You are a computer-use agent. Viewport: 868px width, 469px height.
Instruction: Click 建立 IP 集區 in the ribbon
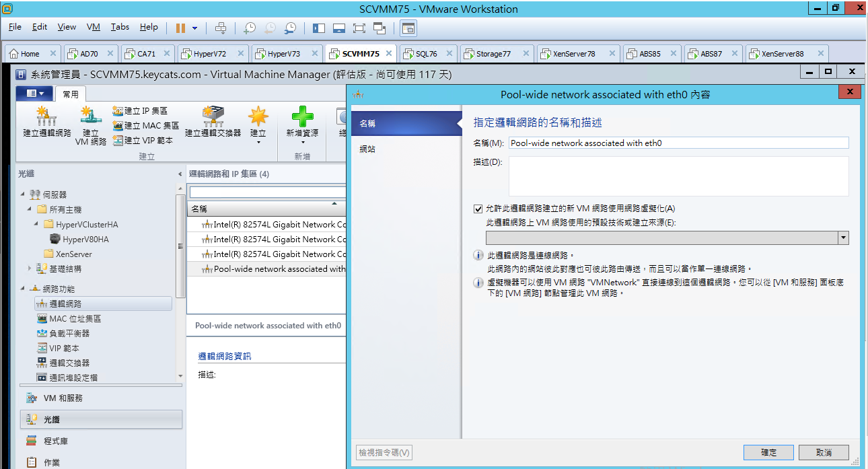click(140, 111)
